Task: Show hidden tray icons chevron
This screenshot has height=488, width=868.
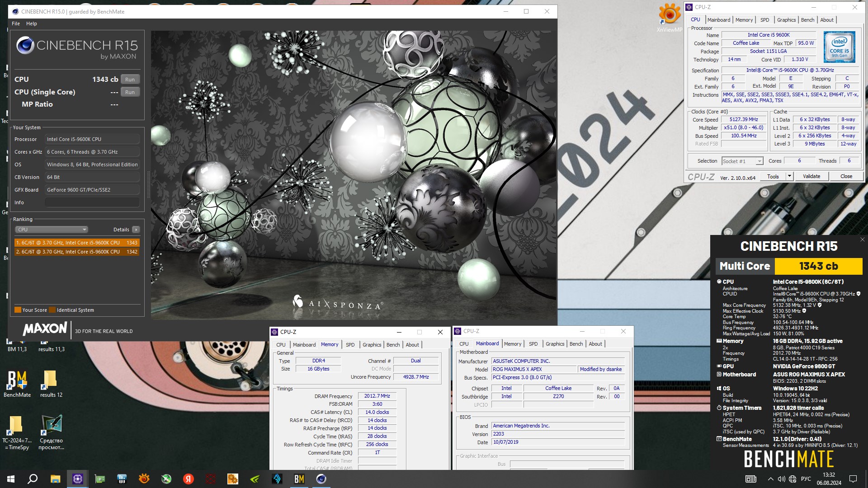Action: pos(770,479)
